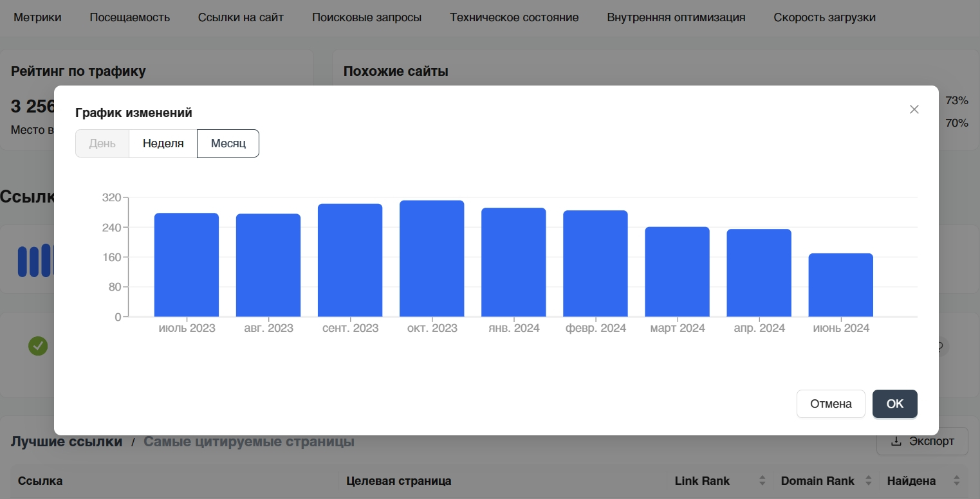Click the июнь 2024 chart bar

(x=841, y=285)
